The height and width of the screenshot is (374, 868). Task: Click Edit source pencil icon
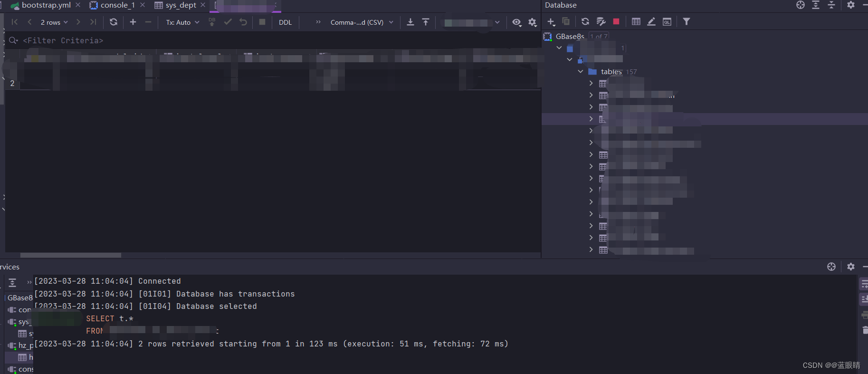point(651,21)
